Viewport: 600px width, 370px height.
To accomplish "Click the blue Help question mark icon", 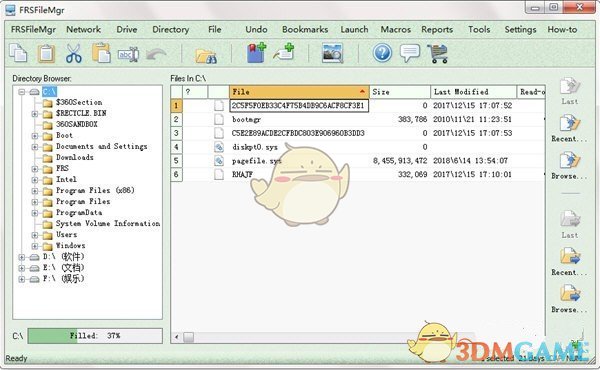I will (x=382, y=53).
